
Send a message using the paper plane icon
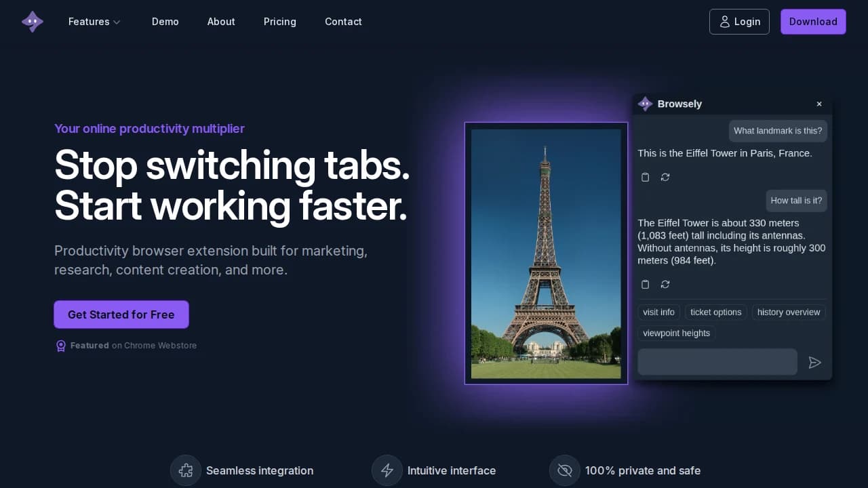coord(815,362)
